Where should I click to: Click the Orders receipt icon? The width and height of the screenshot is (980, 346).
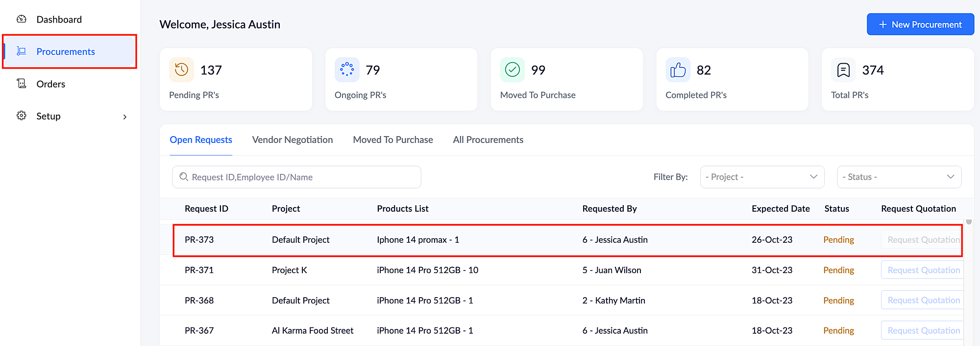pyautogui.click(x=22, y=84)
